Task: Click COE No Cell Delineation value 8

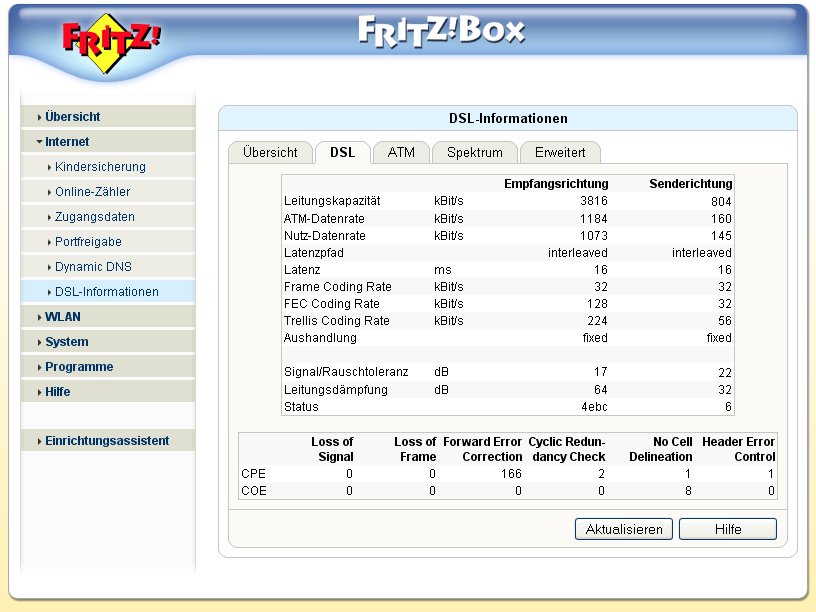Action: coord(688,491)
